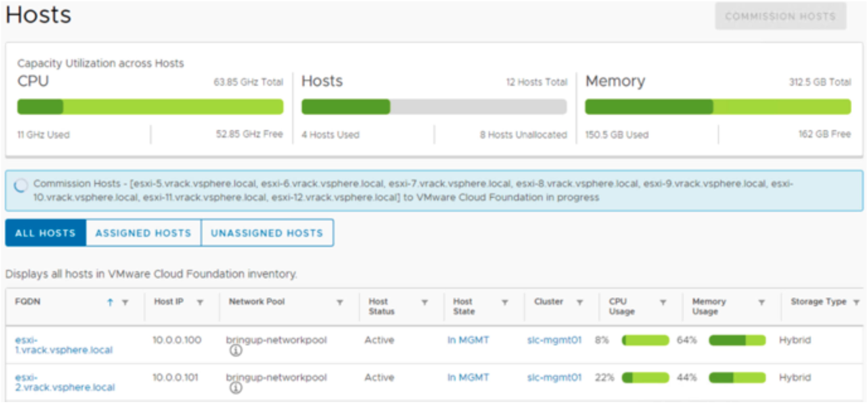The width and height of the screenshot is (868, 404).
Task: Open the Storage Type column filter
Action: point(857,302)
